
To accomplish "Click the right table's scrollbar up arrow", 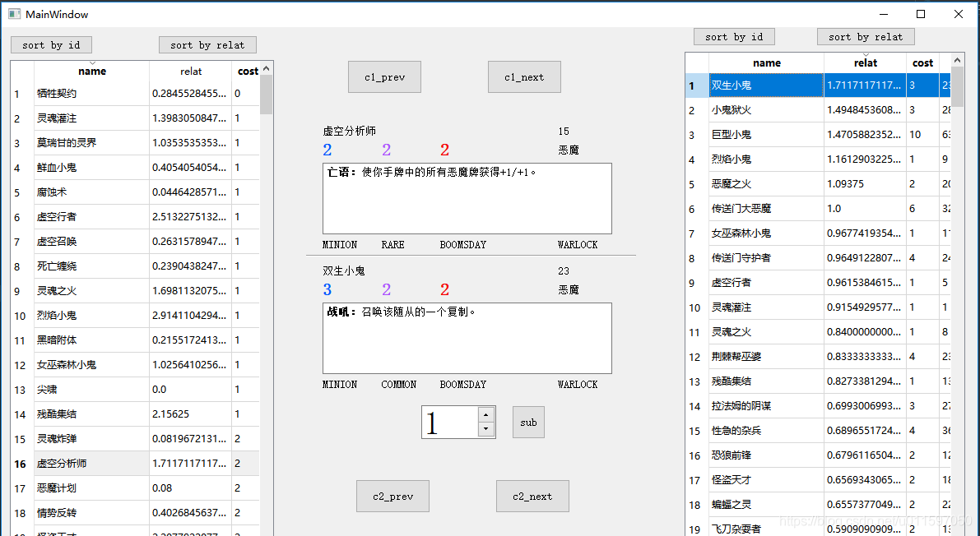I will [957, 60].
